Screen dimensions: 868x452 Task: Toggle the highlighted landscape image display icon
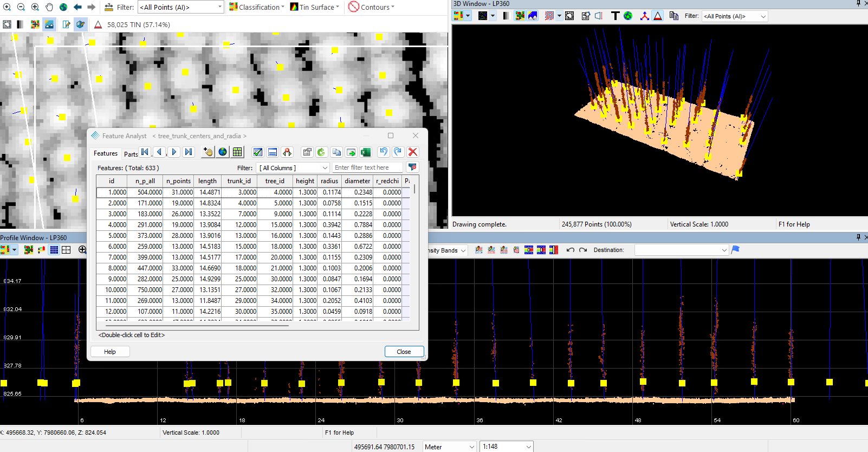49,24
